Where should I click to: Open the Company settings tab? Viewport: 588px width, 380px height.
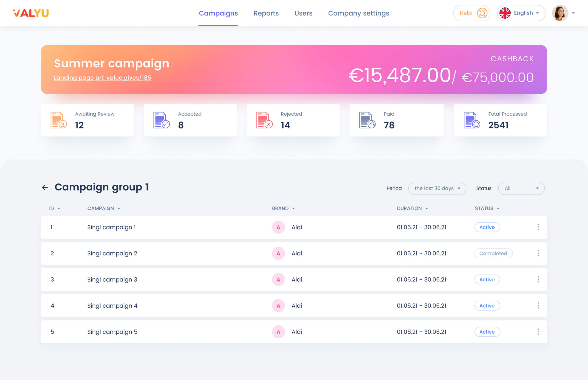click(x=359, y=13)
